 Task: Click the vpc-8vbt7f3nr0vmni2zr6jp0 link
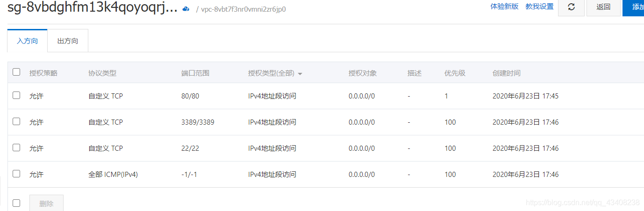pos(243,9)
